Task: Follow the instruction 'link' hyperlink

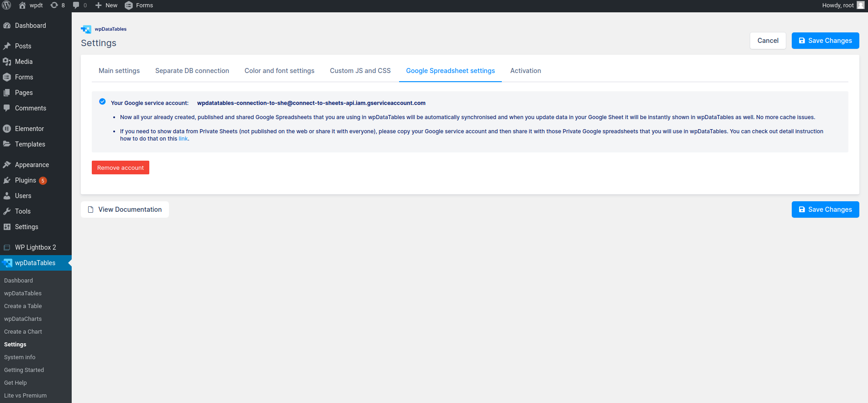Action: [183, 139]
